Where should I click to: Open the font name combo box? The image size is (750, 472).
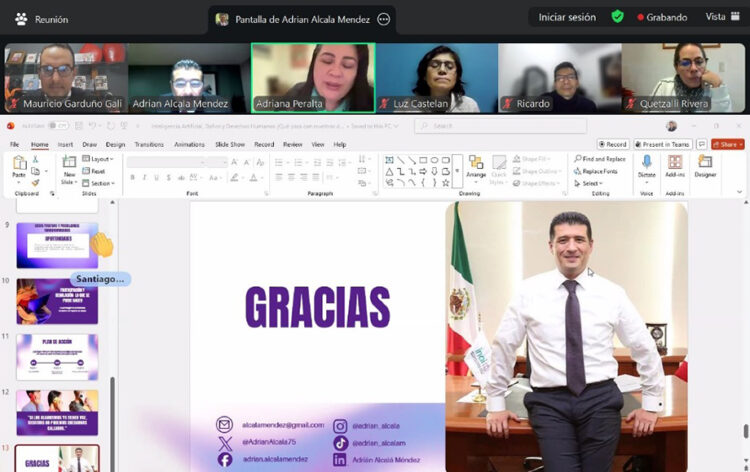pos(167,163)
